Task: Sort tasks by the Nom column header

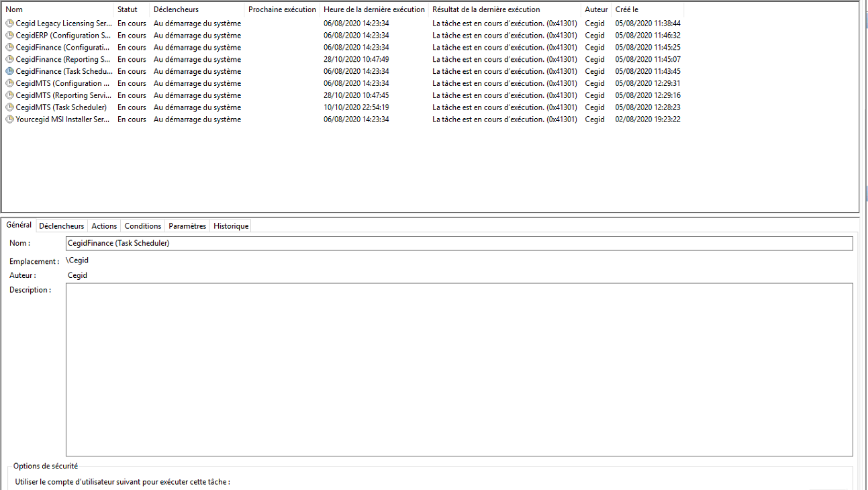Action: (58, 9)
